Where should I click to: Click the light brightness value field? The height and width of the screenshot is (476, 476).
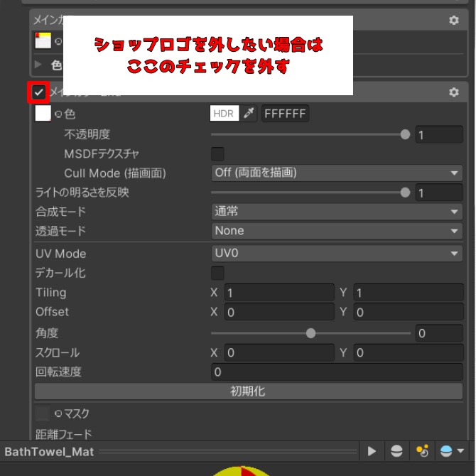pos(439,193)
